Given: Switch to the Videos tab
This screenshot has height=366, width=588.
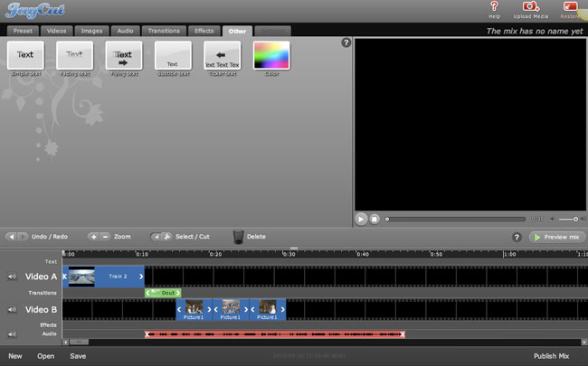Looking at the screenshot, I should (57, 31).
